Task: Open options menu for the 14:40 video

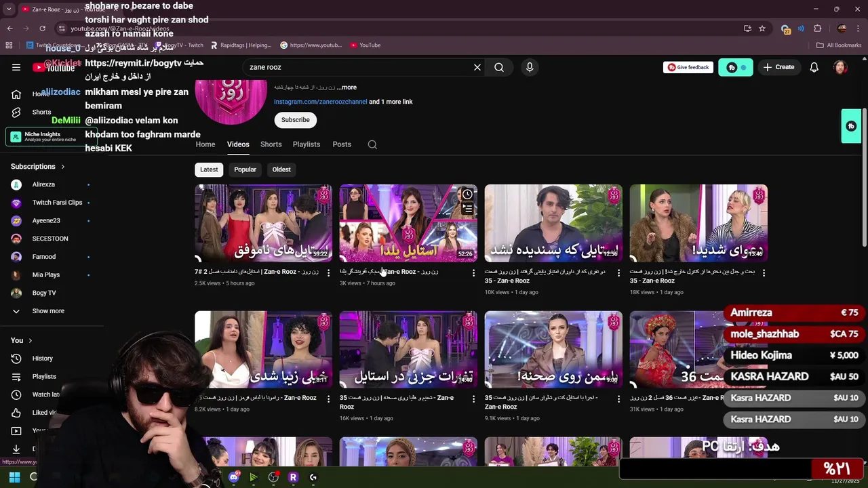Action: click(473, 399)
